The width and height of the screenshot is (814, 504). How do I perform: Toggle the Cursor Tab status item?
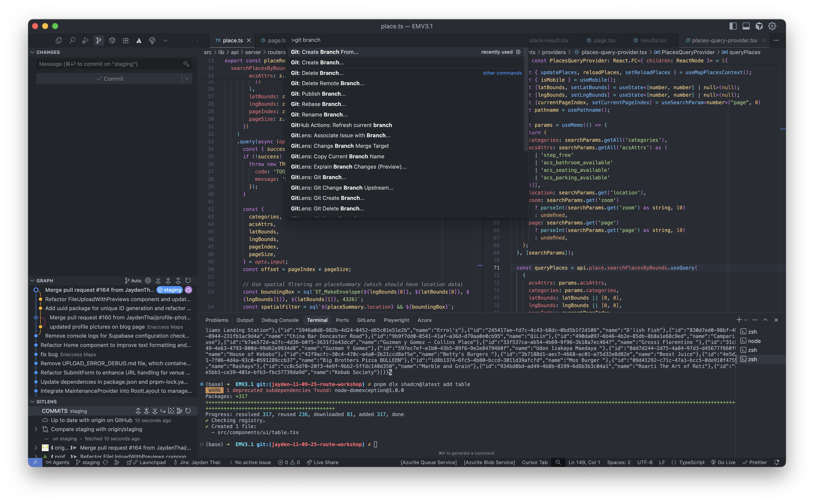pos(535,462)
